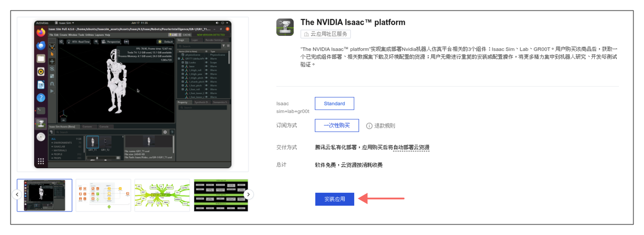Screen dimensions: 644x235
Task: Click the select tool icon in Isaac Sim
Action: pyautogui.click(x=52, y=47)
